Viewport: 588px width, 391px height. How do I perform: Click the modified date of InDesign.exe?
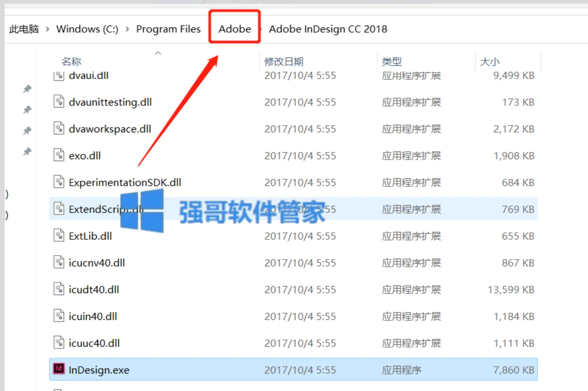tap(300, 370)
